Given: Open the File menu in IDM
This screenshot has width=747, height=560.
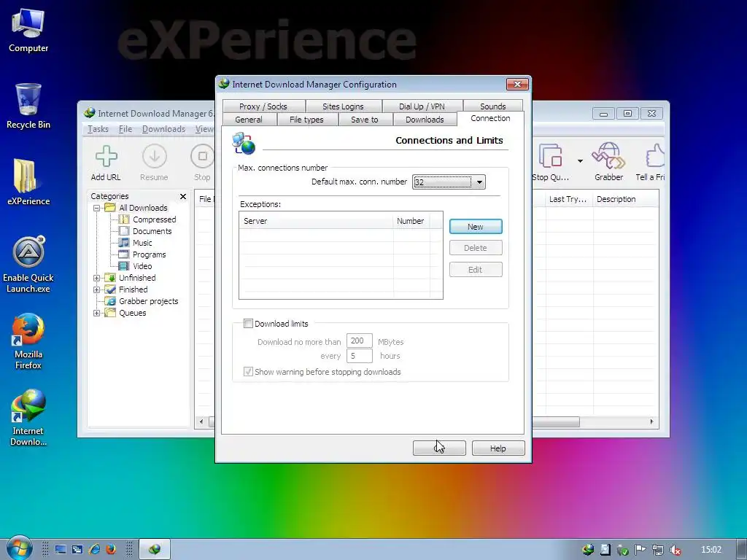Looking at the screenshot, I should pyautogui.click(x=125, y=129).
